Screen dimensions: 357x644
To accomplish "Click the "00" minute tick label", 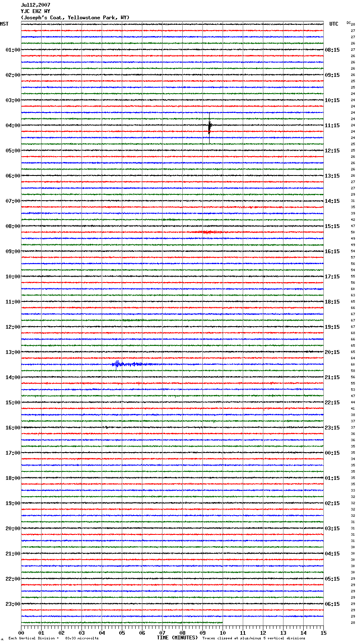I will (21, 633).
